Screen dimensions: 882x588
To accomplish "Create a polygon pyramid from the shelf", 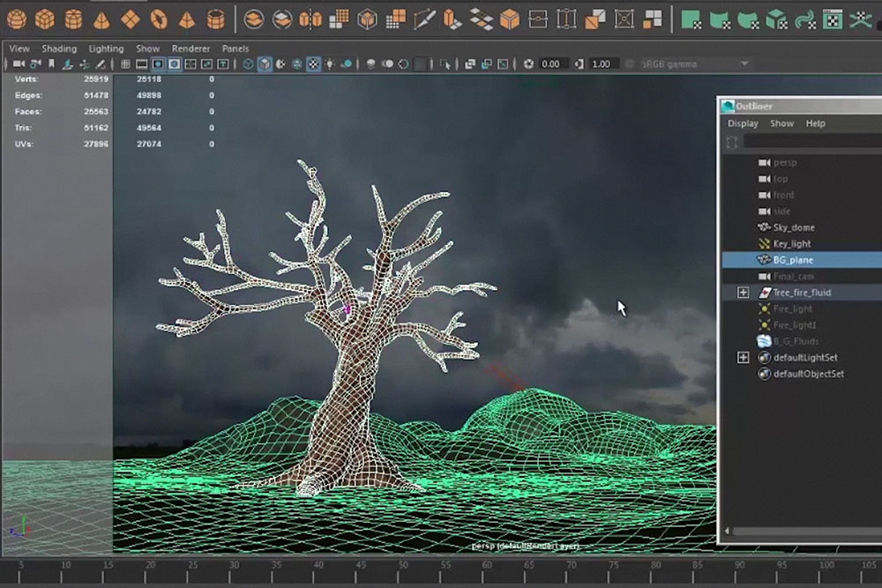I will click(187, 19).
